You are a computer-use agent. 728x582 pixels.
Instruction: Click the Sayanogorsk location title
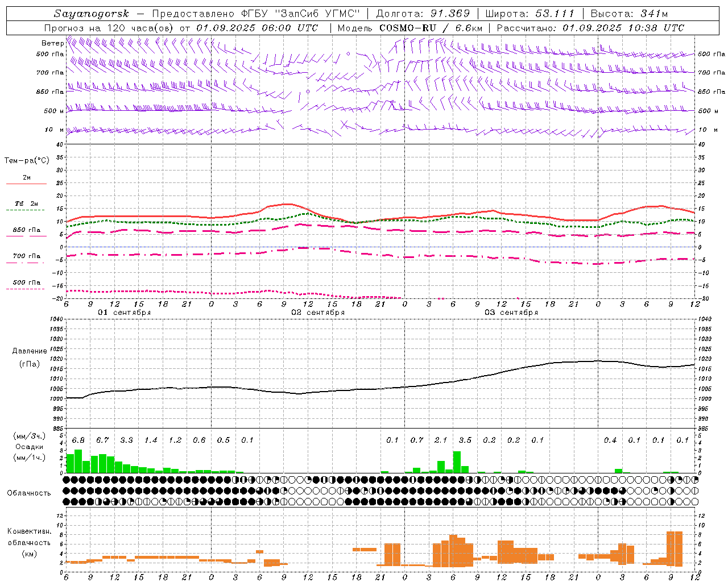click(x=92, y=14)
